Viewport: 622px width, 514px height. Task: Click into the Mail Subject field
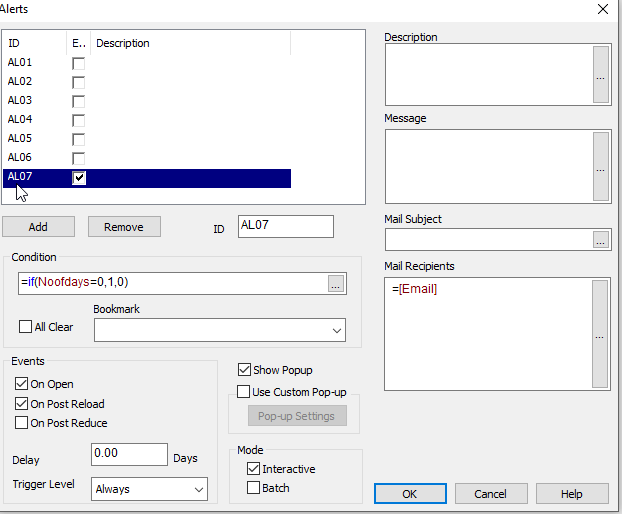[x=489, y=240]
